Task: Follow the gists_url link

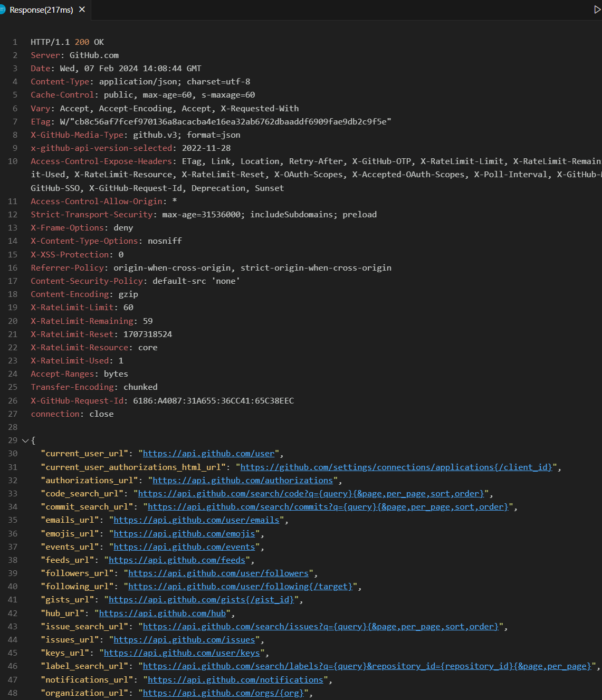Action: [202, 600]
